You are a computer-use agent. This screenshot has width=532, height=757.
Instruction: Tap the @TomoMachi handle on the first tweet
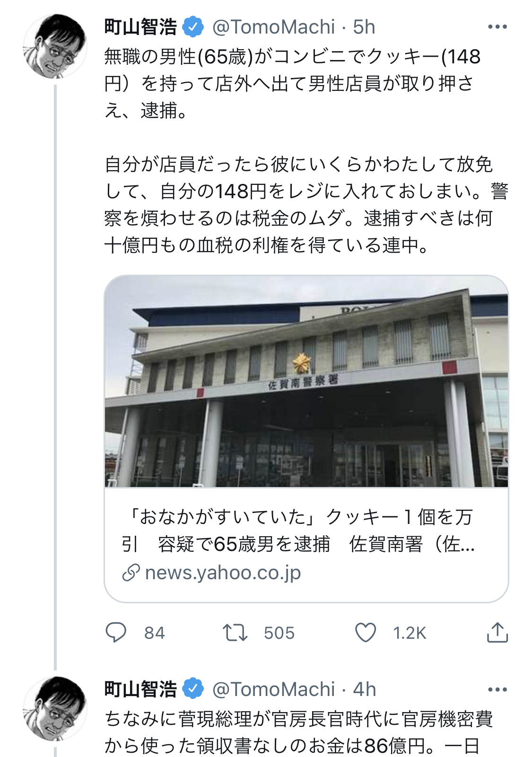point(273,27)
